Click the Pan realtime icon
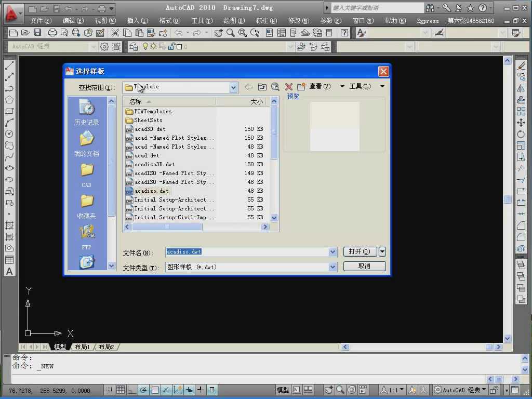This screenshot has width=532, height=399. [x=219, y=33]
